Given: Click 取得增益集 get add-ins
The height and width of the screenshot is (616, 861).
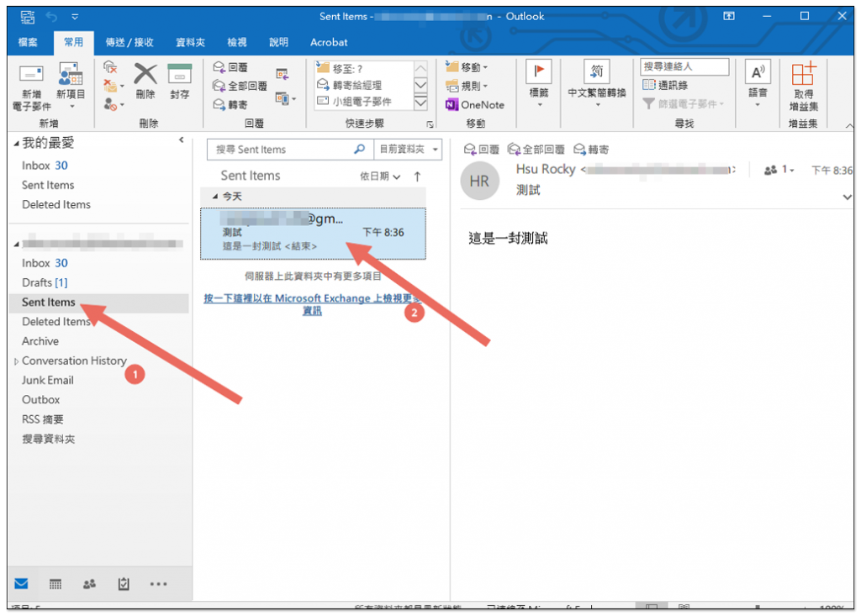Looking at the screenshot, I should tap(804, 87).
